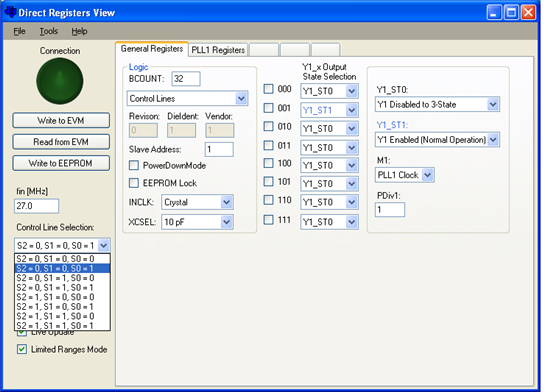Screen dimensions: 550x392
Task: Click the fin [MHz] input field
Action: [36, 206]
